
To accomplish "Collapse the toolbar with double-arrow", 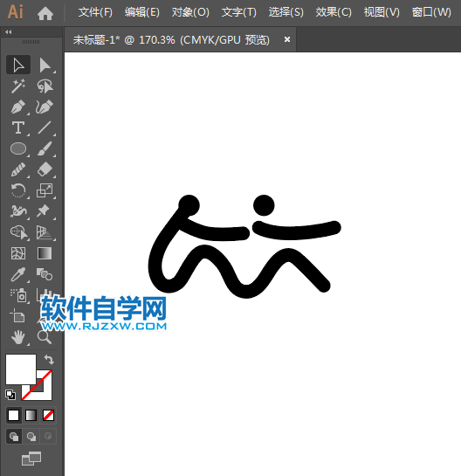I will pyautogui.click(x=9, y=31).
